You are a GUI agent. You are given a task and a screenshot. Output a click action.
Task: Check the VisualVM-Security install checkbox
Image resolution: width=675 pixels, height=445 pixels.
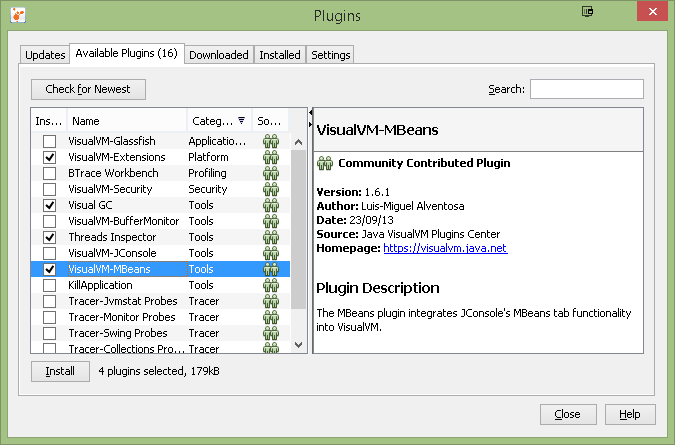[50, 189]
